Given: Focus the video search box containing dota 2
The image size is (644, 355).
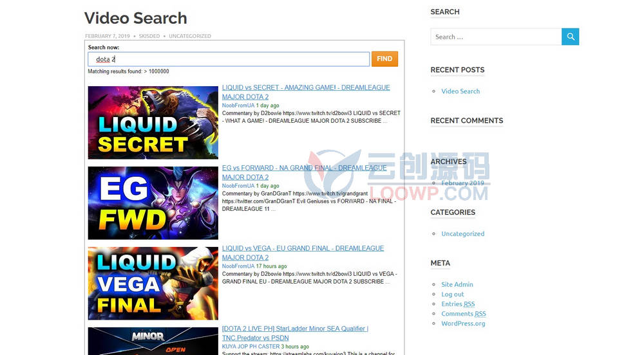Looking at the screenshot, I should tap(229, 59).
